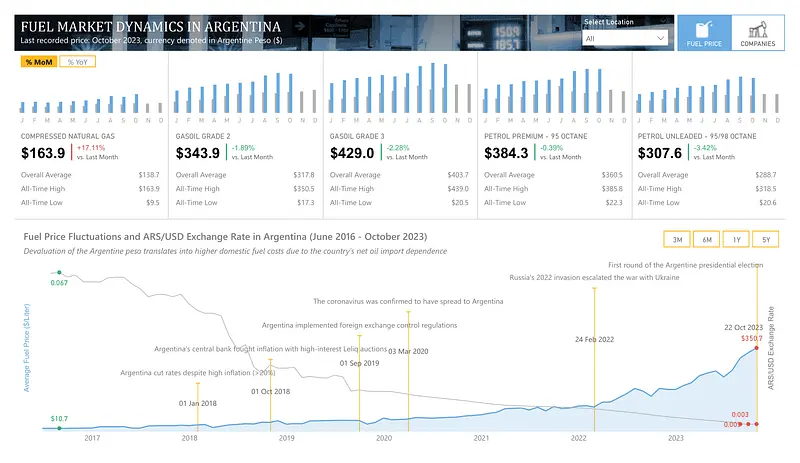
Task: Click the arrow icon in the header banner
Action: coord(300,26)
